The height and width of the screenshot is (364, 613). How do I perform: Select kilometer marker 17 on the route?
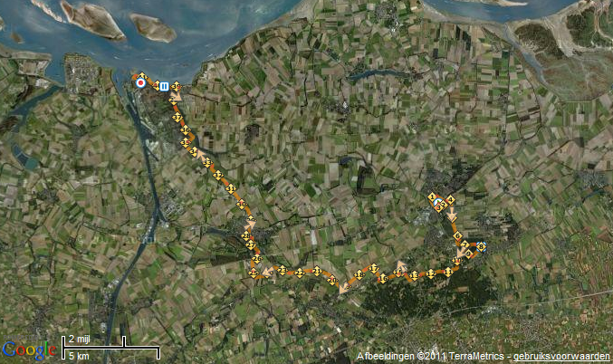coord(374,269)
